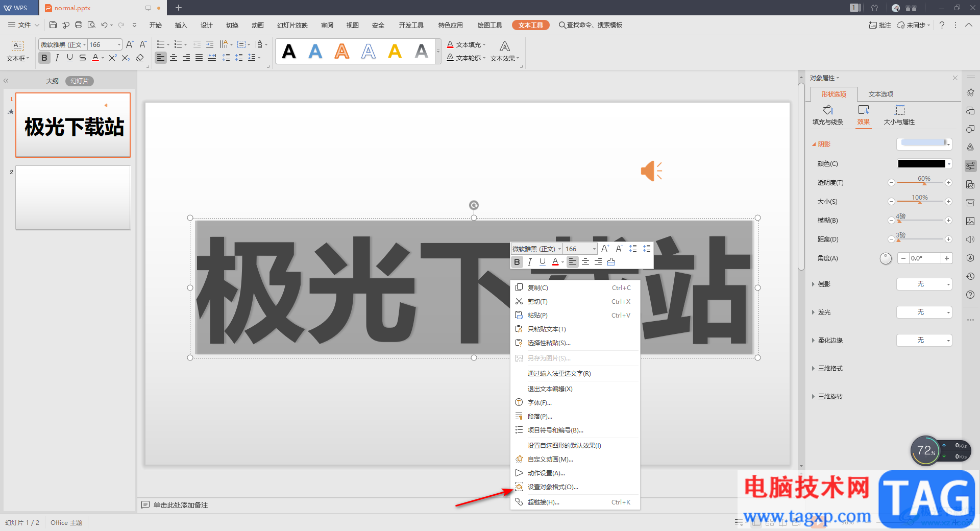The width and height of the screenshot is (980, 531).
Task: Click the Save icon in quick toolbar
Action: click(x=53, y=25)
